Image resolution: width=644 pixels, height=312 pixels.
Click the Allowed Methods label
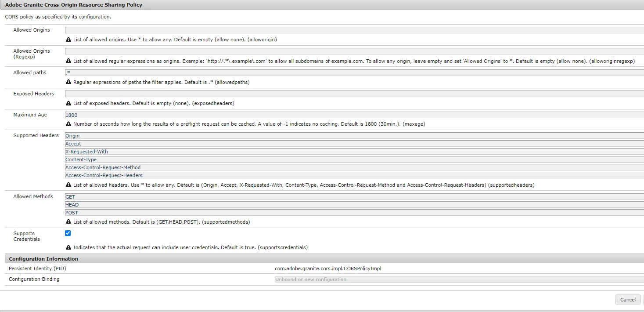click(x=33, y=196)
